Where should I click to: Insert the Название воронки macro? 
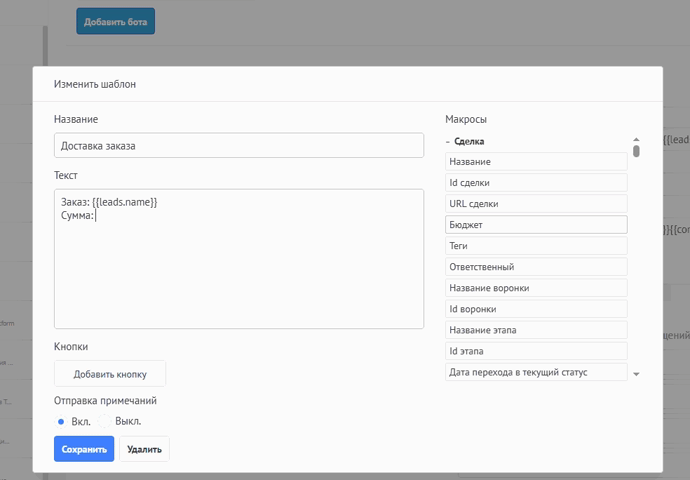tap(536, 288)
